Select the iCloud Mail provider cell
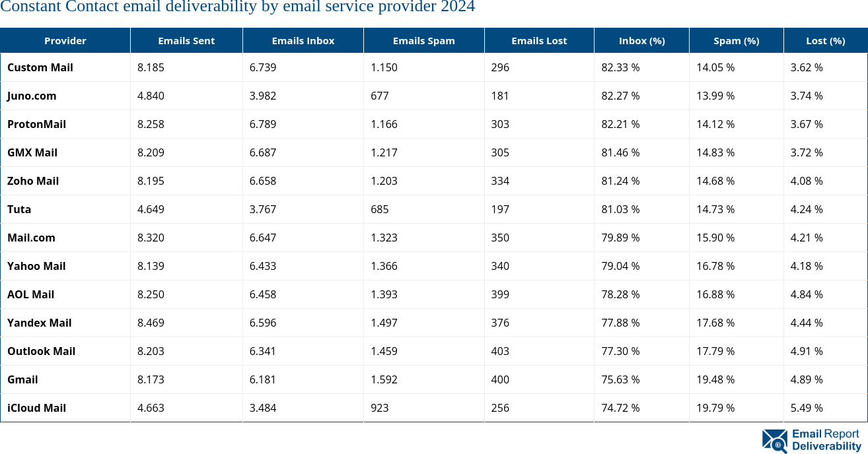 [x=65, y=408]
